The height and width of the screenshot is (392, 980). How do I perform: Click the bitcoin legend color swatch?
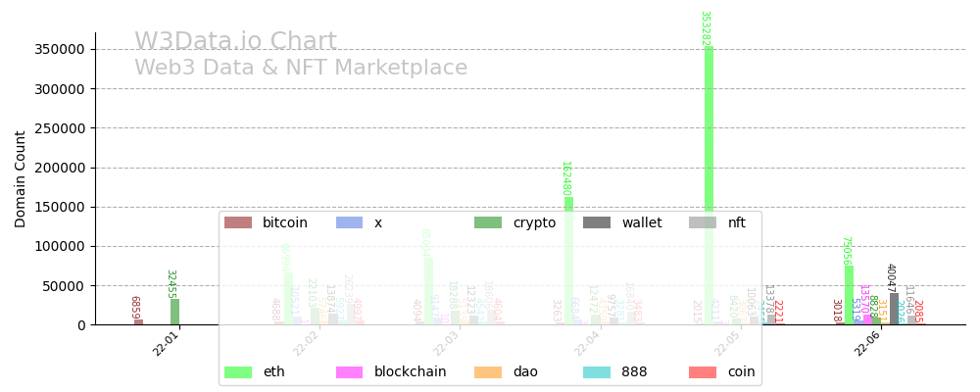click(x=238, y=223)
